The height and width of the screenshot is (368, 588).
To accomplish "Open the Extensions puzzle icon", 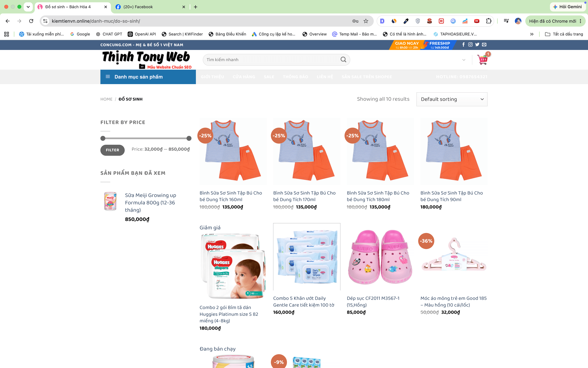I will [x=488, y=21].
